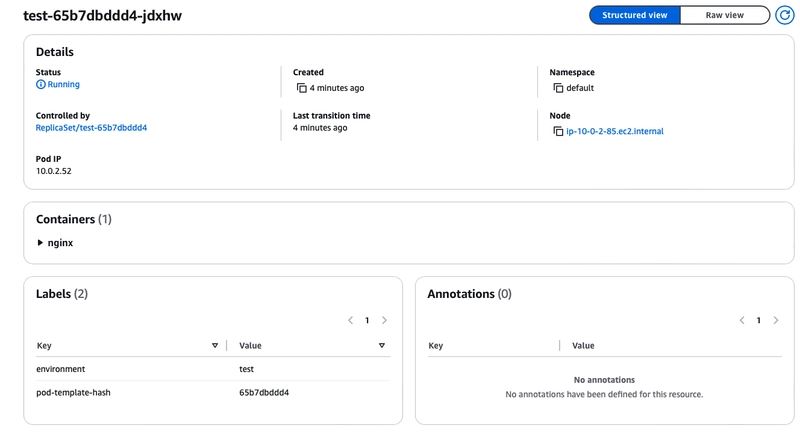Click the Running status info icon
Image resolution: width=800 pixels, height=437 pixels.
point(41,85)
